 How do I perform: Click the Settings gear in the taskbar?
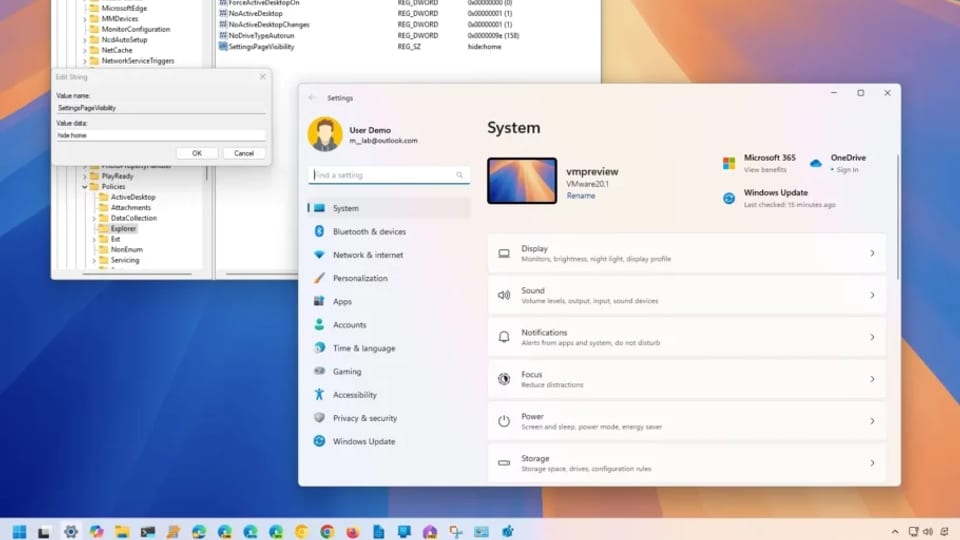(x=71, y=531)
